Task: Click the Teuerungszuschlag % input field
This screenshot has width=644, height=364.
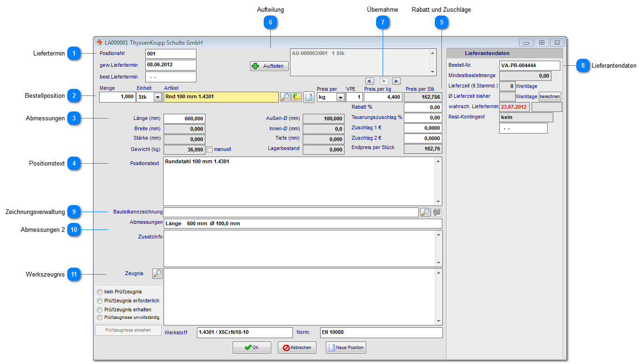Action: tap(423, 118)
